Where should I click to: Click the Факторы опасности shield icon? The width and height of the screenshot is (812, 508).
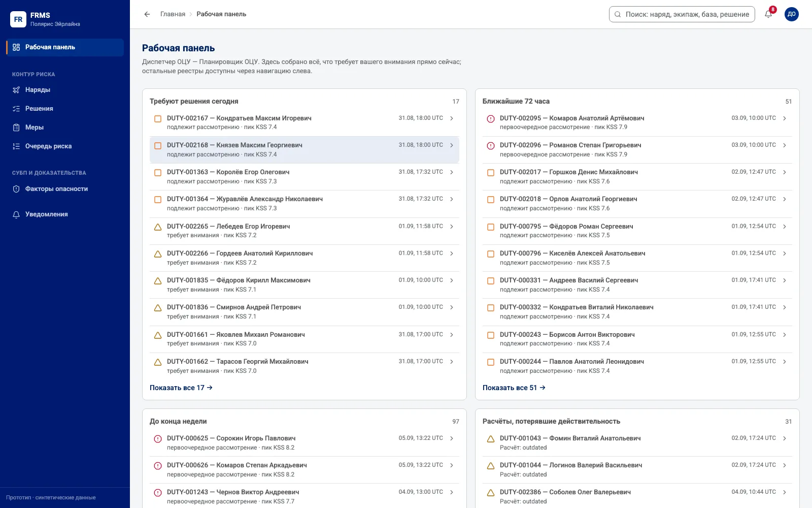pyautogui.click(x=16, y=189)
